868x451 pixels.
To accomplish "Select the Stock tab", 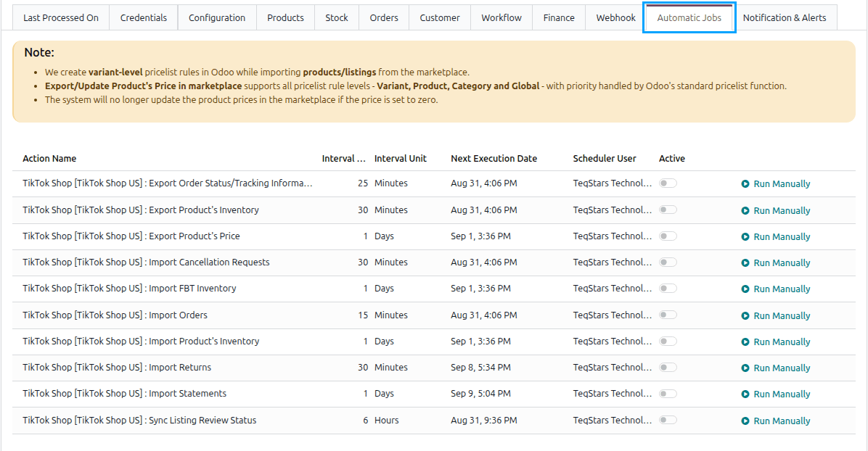I will pyautogui.click(x=337, y=17).
